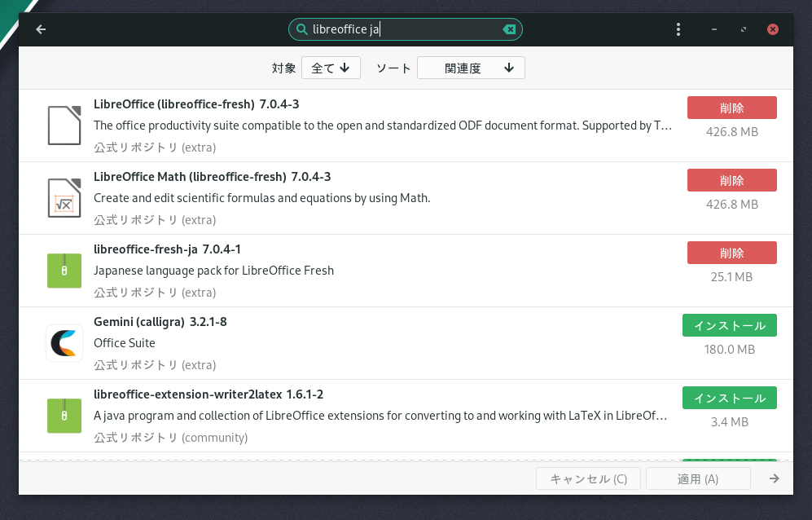The height and width of the screenshot is (520, 812).
Task: Install libreoffice-extension-writer2latex
Action: point(730,399)
